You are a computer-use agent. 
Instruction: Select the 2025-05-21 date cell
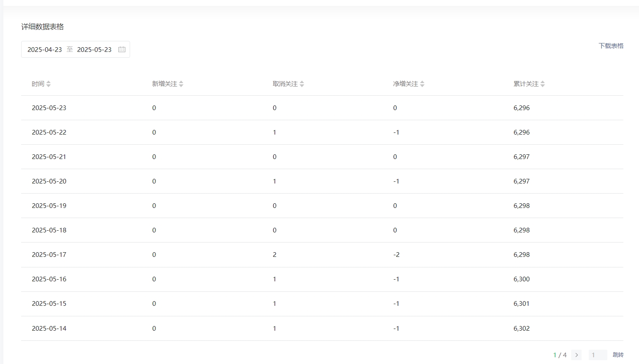[x=49, y=157]
